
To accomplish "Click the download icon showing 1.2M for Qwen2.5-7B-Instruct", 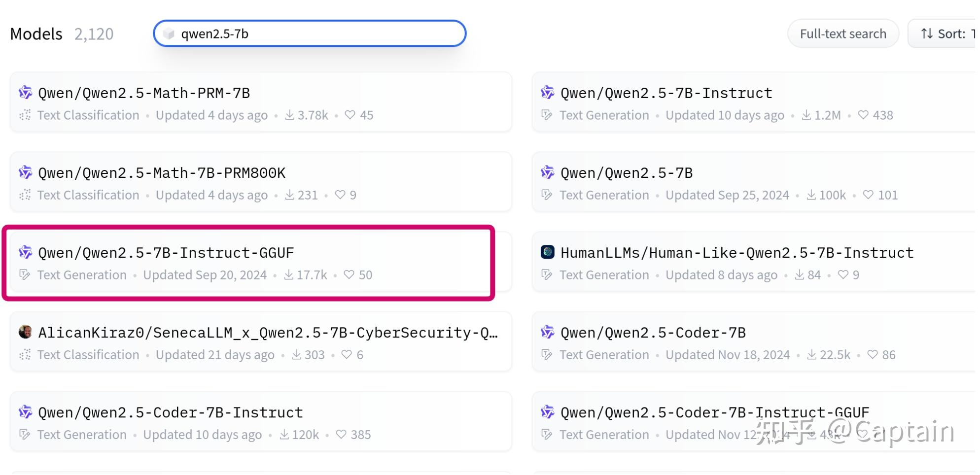I will [x=806, y=115].
